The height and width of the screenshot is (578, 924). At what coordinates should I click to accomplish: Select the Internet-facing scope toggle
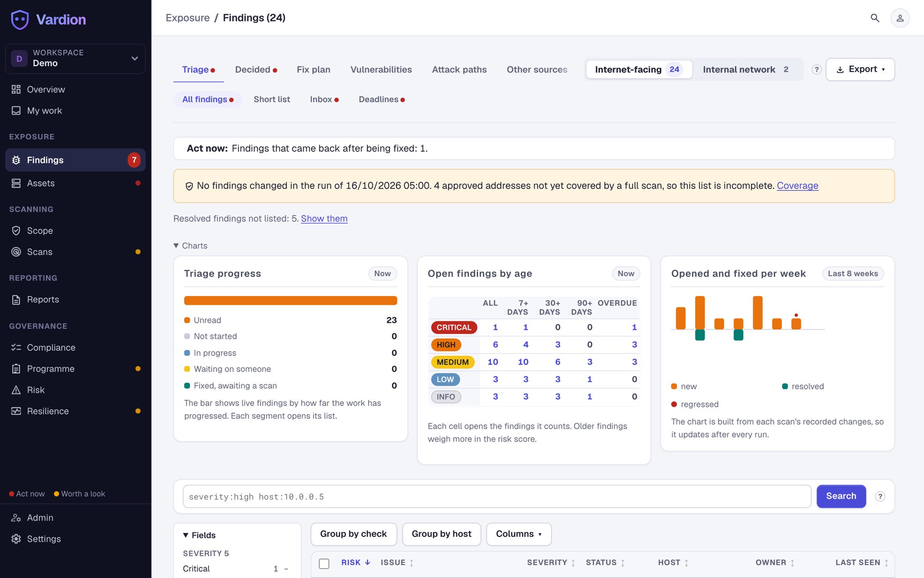pos(639,69)
